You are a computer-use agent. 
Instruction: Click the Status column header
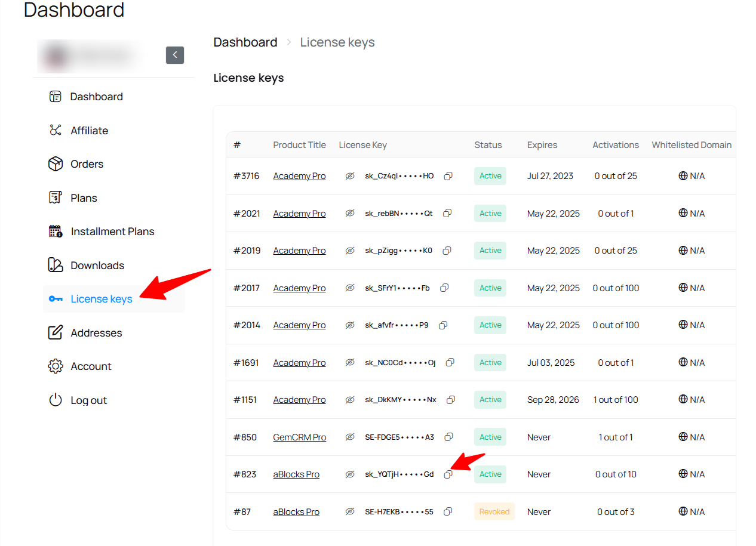(488, 145)
